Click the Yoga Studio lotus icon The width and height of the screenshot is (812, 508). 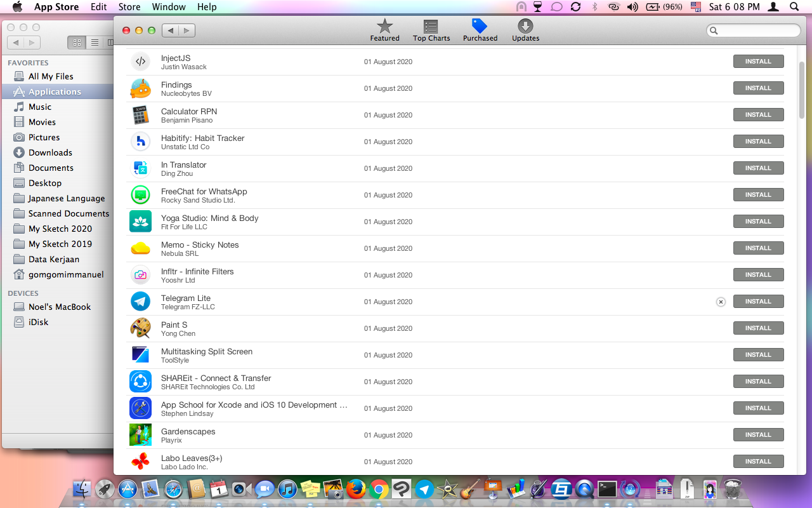[x=140, y=222]
